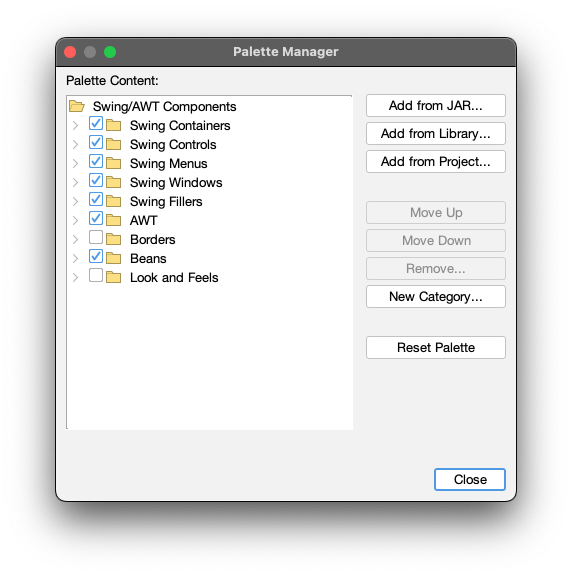The image size is (572, 575).
Task: Uncheck the Swing Containers checkbox
Action: (96, 124)
